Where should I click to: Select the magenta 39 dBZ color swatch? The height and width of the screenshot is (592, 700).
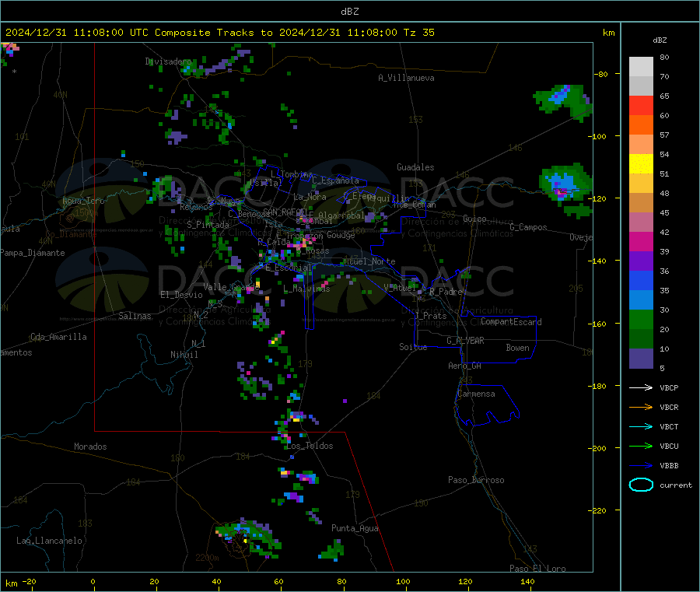point(641,241)
